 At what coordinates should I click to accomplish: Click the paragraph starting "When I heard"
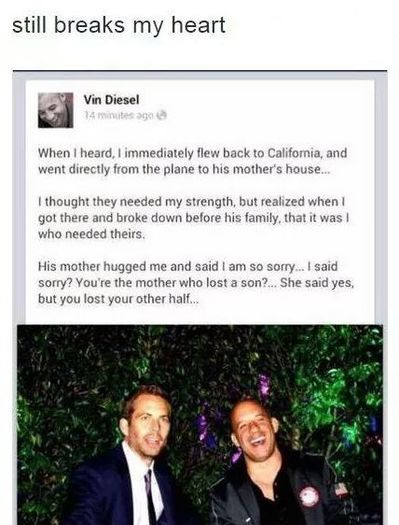[x=192, y=161]
